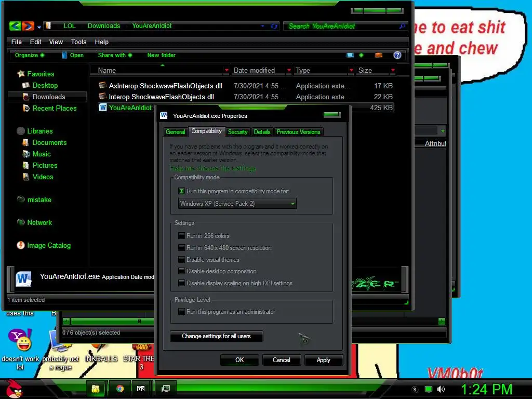This screenshot has width=532, height=399.
Task: Open the Date modified column filter dropdown
Action: (x=289, y=70)
